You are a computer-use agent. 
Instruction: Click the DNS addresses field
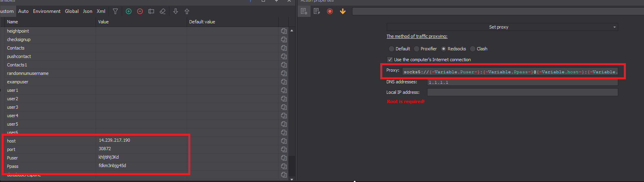pyautogui.click(x=523, y=82)
